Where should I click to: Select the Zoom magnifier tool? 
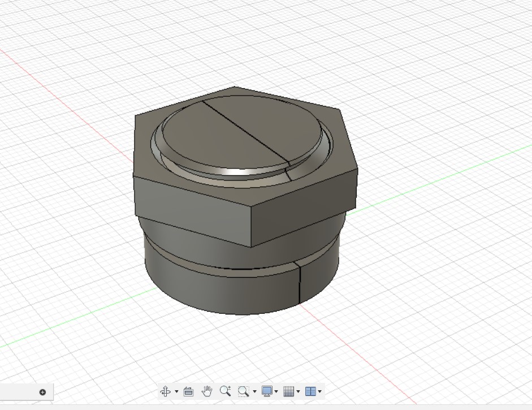[225, 391]
